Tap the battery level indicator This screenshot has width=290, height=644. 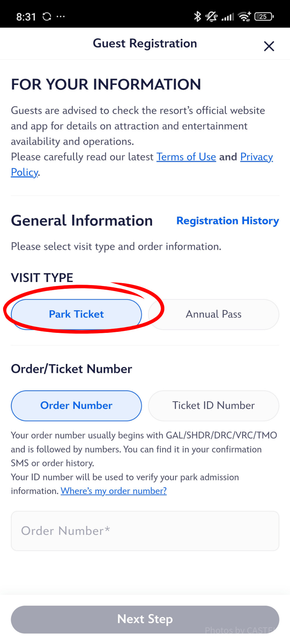click(264, 17)
